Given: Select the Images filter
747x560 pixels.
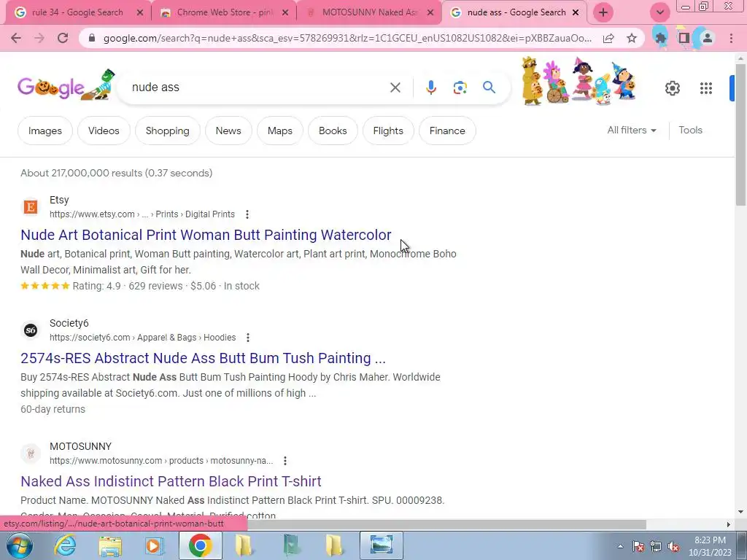Looking at the screenshot, I should pos(44,131).
